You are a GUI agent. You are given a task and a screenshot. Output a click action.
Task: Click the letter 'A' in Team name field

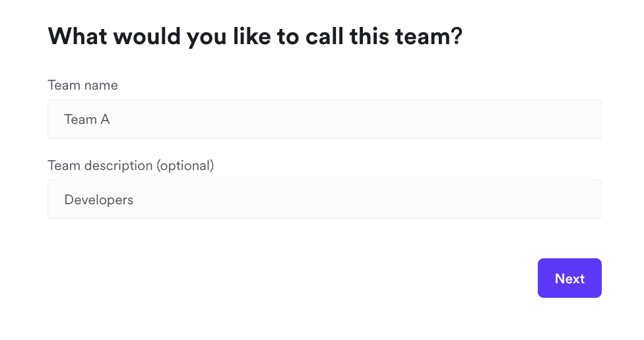point(105,120)
